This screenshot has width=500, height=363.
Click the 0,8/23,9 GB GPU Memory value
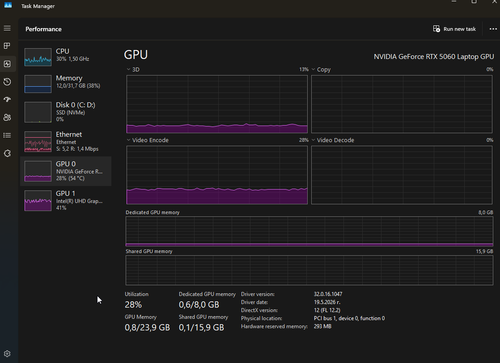click(x=147, y=328)
